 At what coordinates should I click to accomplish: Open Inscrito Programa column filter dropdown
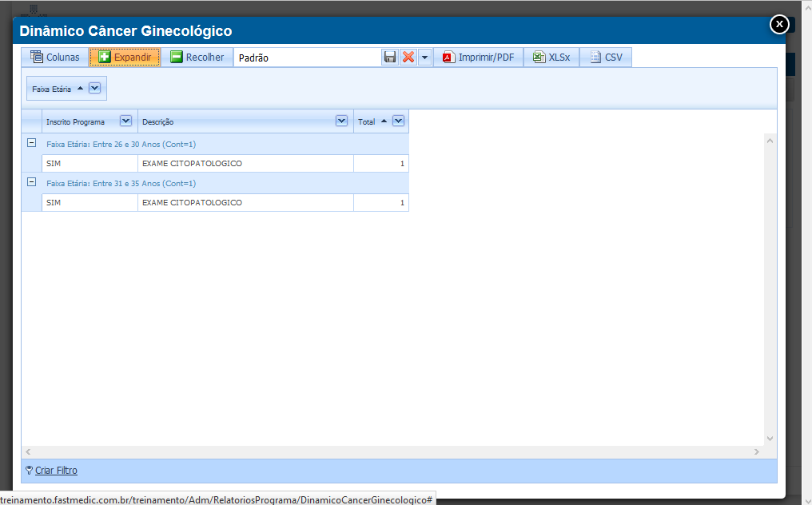pos(125,121)
